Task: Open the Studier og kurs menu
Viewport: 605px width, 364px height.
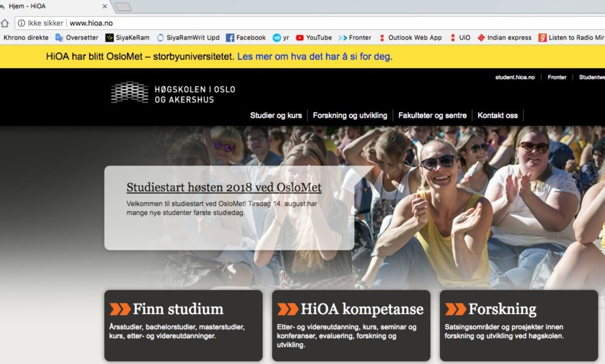Action: (x=276, y=116)
